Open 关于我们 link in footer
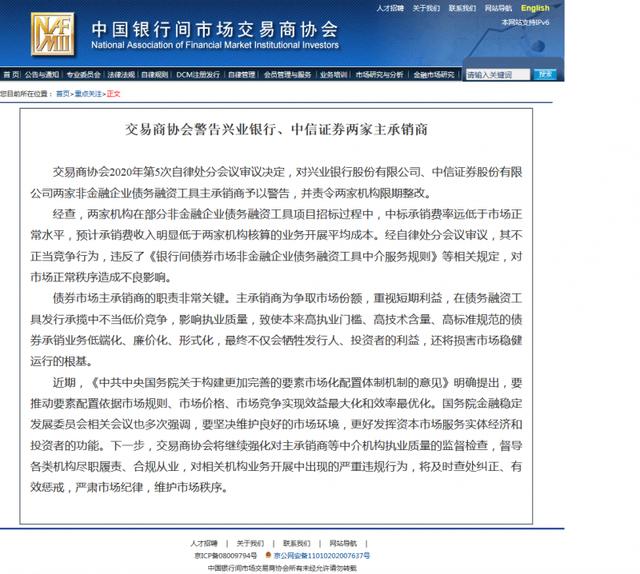The width and height of the screenshot is (640, 574). coord(250,543)
